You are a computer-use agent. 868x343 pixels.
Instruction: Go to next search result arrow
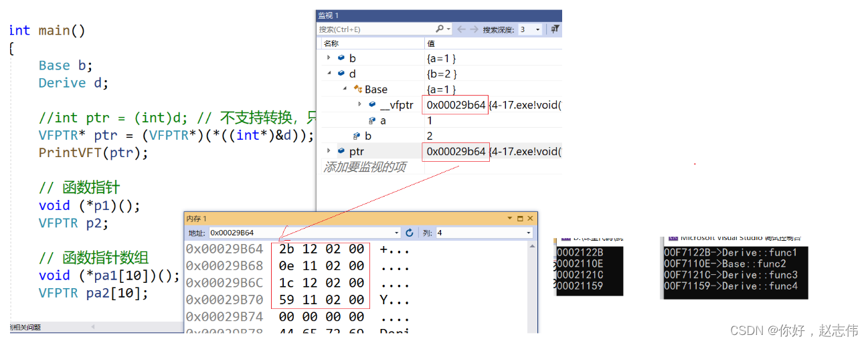[474, 29]
